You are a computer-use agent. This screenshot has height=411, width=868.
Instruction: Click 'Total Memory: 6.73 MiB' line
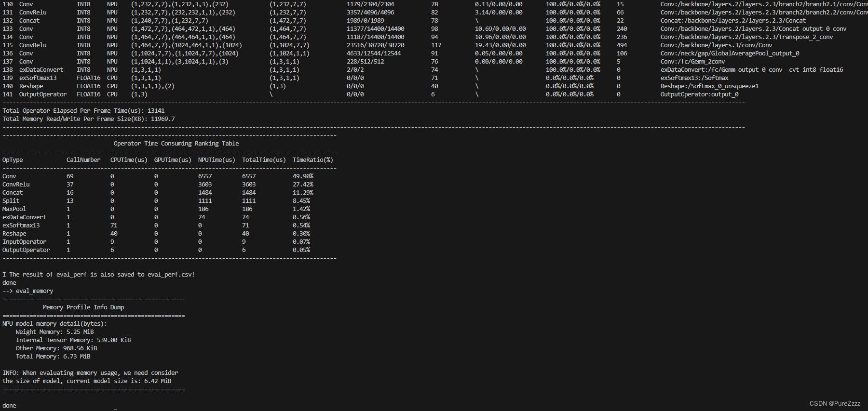point(53,356)
